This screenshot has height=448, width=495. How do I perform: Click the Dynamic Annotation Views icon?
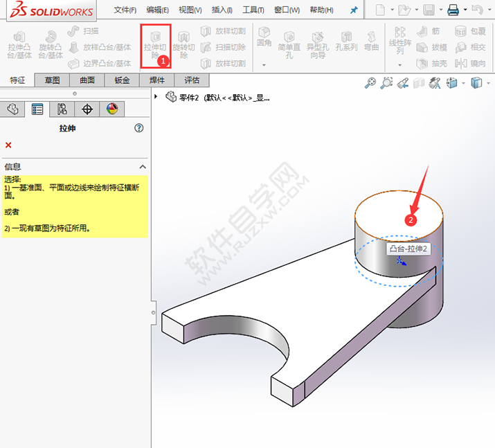[x=435, y=83]
